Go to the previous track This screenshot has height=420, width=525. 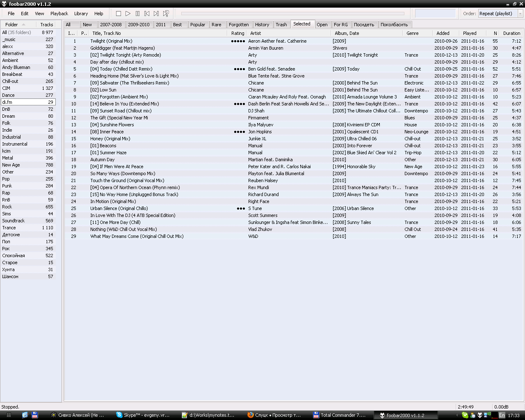147,14
